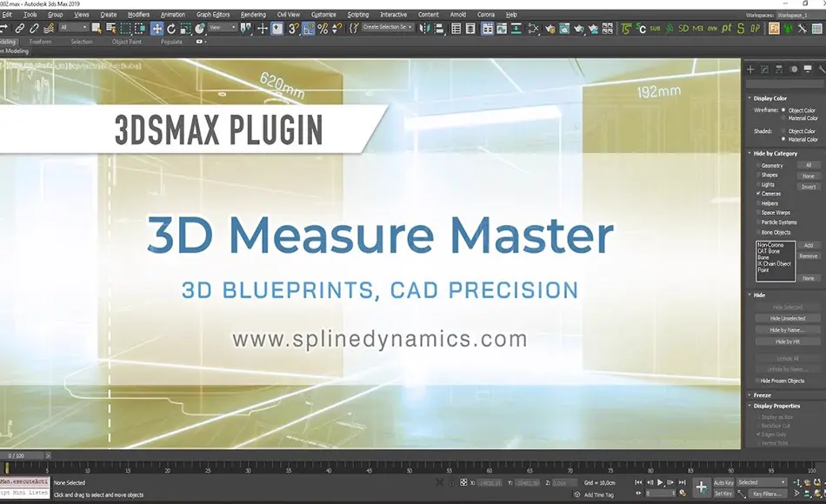Select the Select and Rotate tool
The image size is (826, 504).
[170, 29]
